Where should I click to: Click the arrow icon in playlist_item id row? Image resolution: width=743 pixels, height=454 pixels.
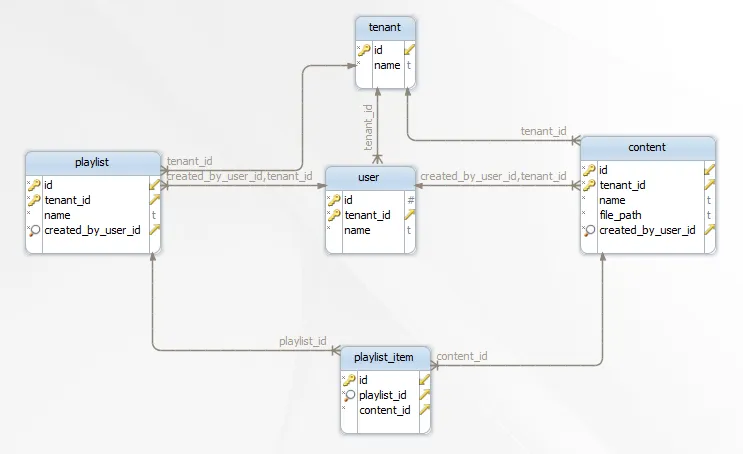click(425, 379)
